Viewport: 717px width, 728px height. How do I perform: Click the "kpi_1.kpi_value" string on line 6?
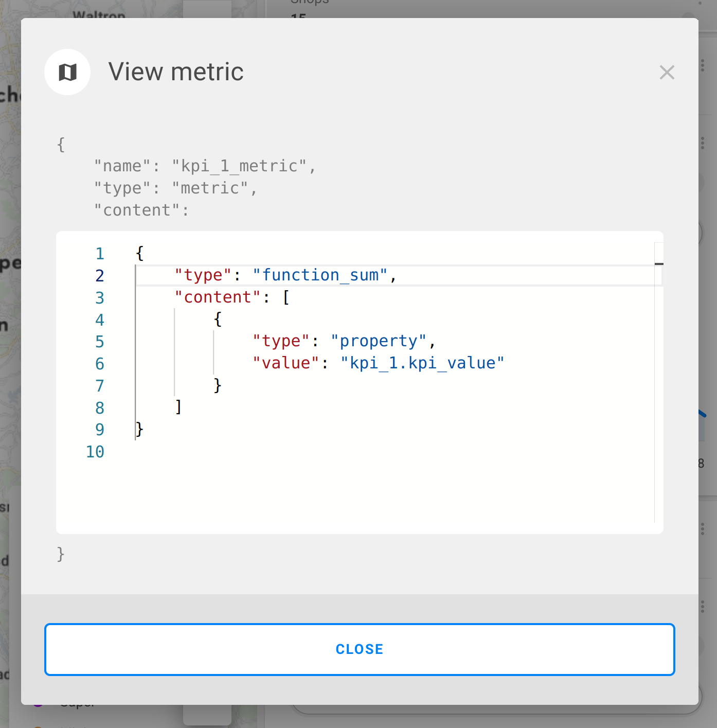422,363
